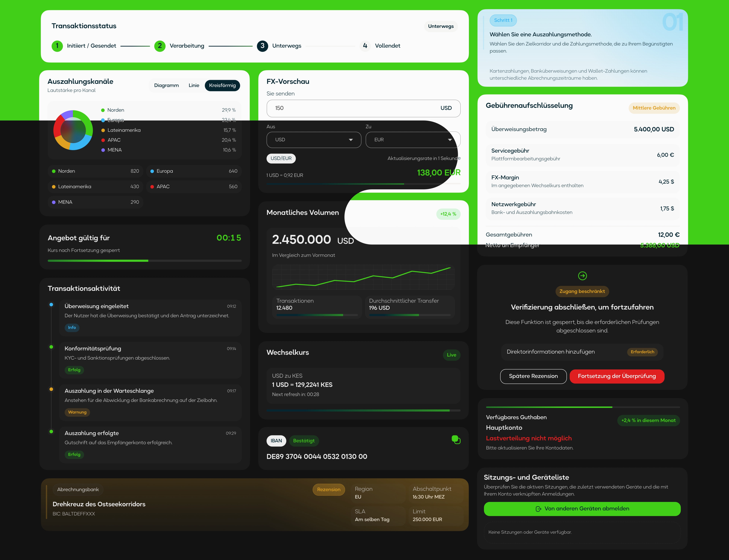Viewport: 729px width, 560px height.
Task: Click the Mittlere Gebühren badge
Action: point(654,108)
